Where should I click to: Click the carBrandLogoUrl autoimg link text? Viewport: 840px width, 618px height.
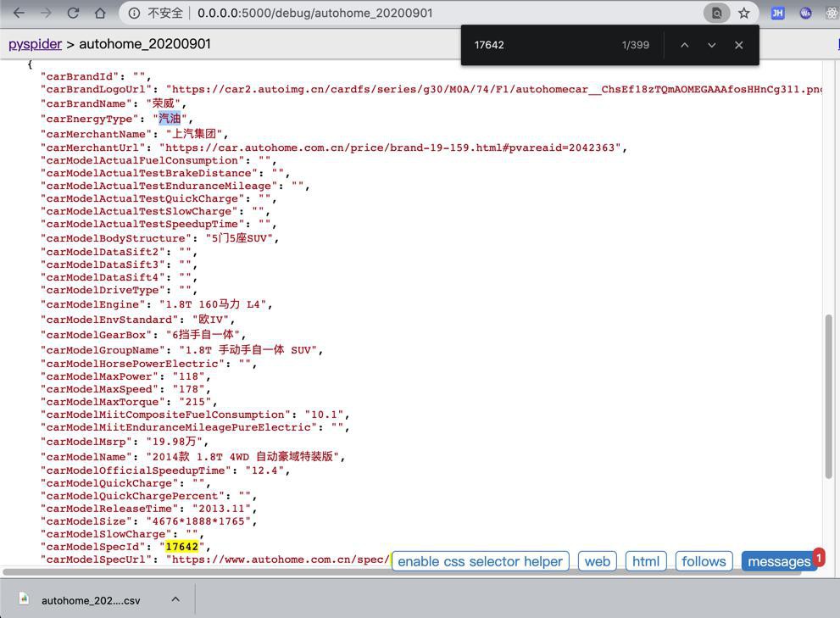point(495,90)
